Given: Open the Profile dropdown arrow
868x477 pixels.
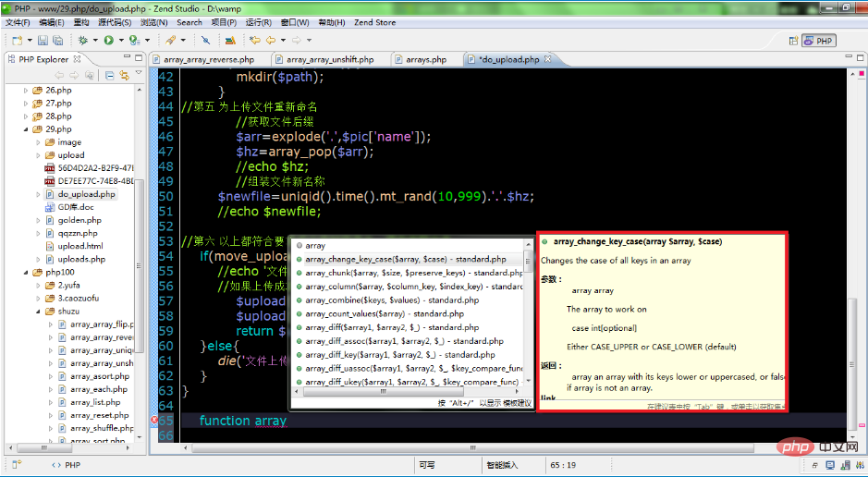Looking at the screenshot, I should [147, 41].
